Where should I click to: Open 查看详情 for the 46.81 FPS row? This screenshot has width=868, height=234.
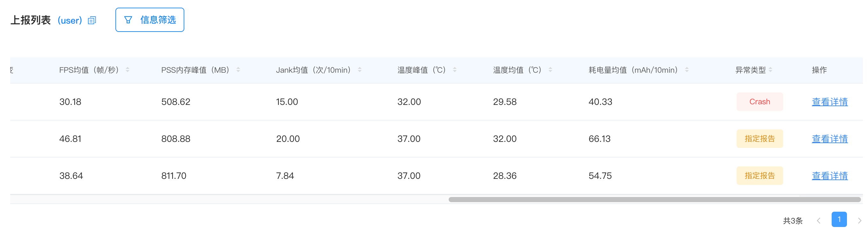point(830,139)
